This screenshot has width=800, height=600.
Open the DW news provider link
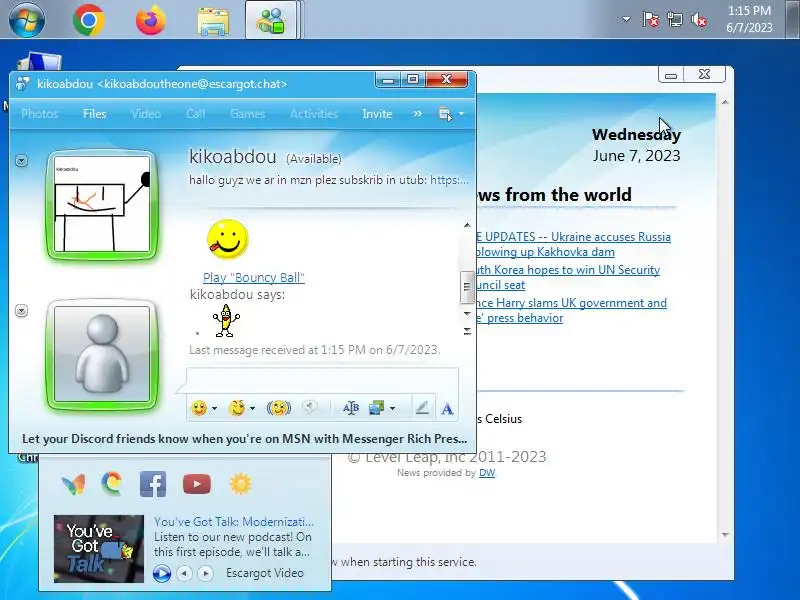[487, 472]
